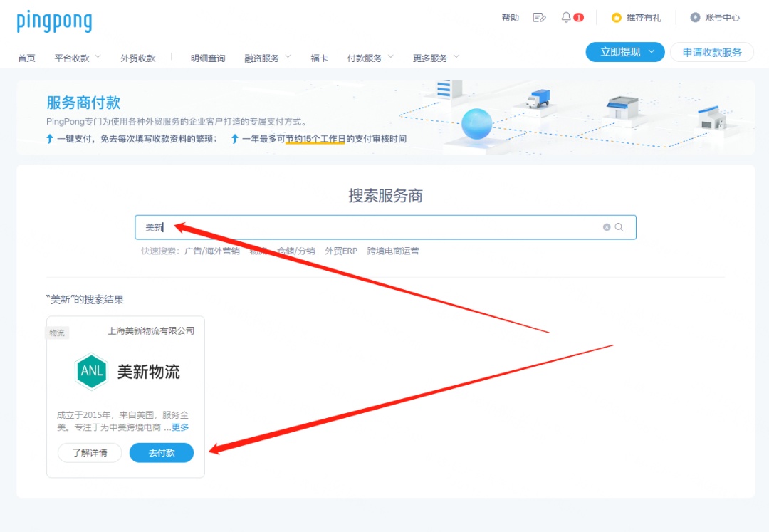Click the 了解详情 button
Viewport: 769px width, 532px height.
pos(90,453)
